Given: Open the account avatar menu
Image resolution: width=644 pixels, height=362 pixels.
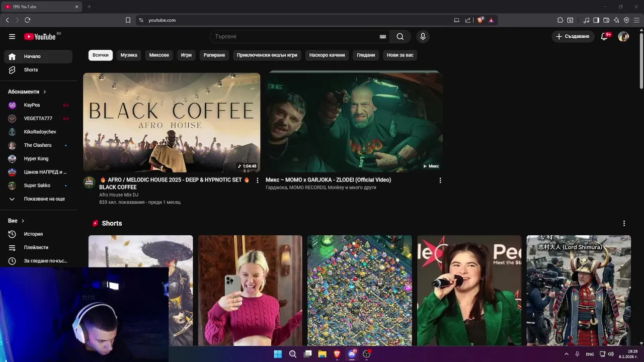Looking at the screenshot, I should 623,36.
